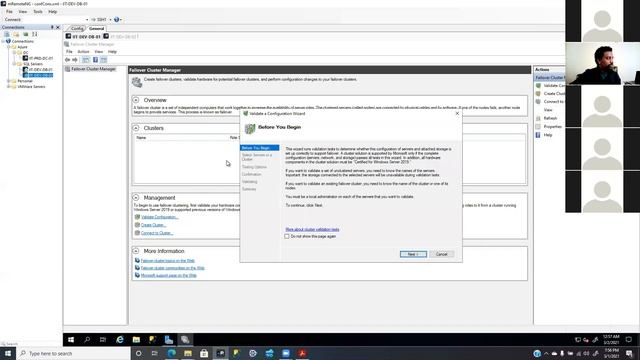Click Next in the Validate Configuration Wizard
This screenshot has width=640, height=360.
tap(413, 254)
